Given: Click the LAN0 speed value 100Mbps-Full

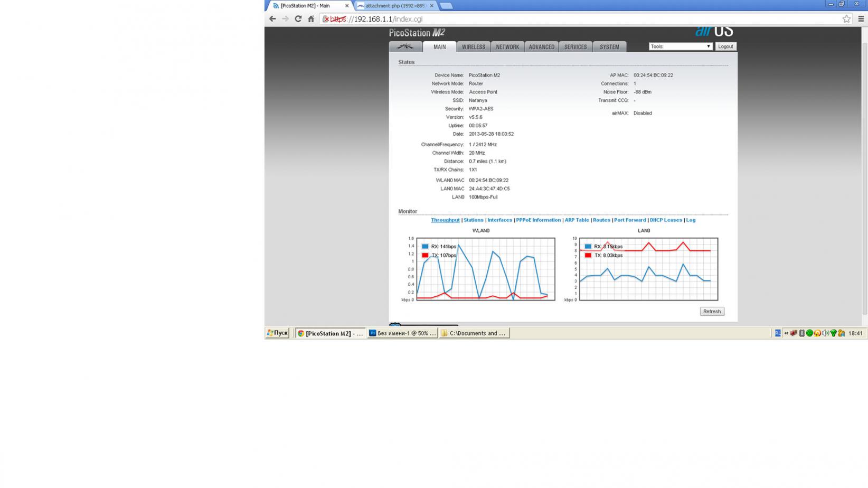Looking at the screenshot, I should [x=483, y=197].
